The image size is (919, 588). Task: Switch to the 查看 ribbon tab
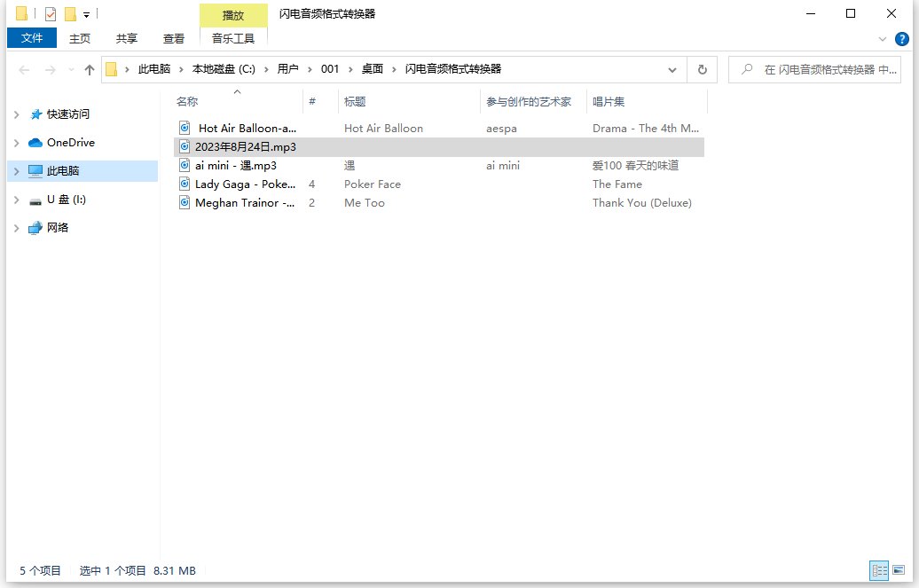pyautogui.click(x=174, y=38)
